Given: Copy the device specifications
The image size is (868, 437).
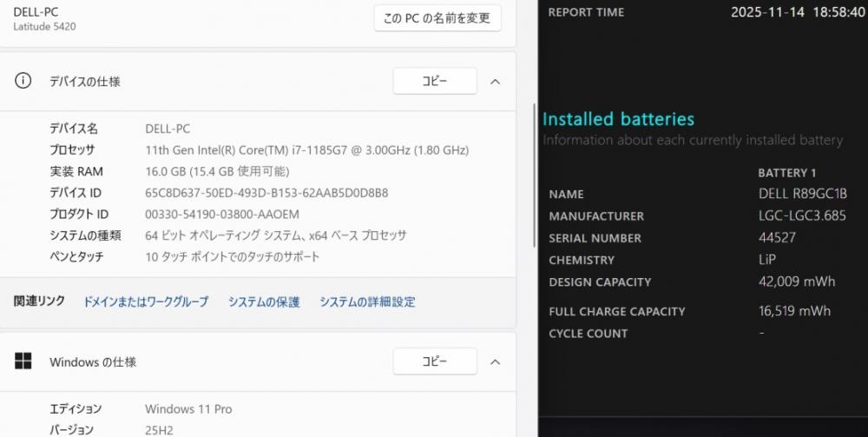Looking at the screenshot, I should (435, 82).
